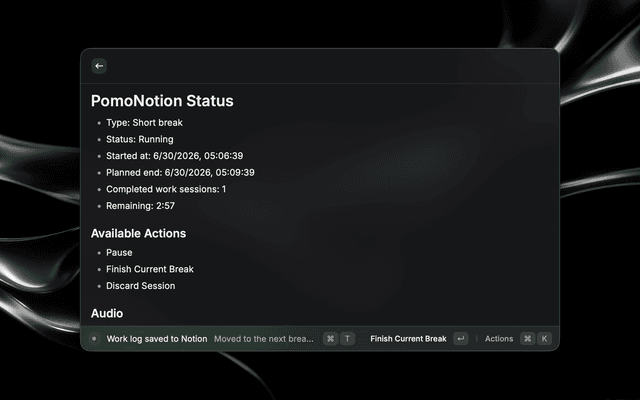Click the Remaining: 2:57 line
This screenshot has height=400, width=640.
point(140,206)
